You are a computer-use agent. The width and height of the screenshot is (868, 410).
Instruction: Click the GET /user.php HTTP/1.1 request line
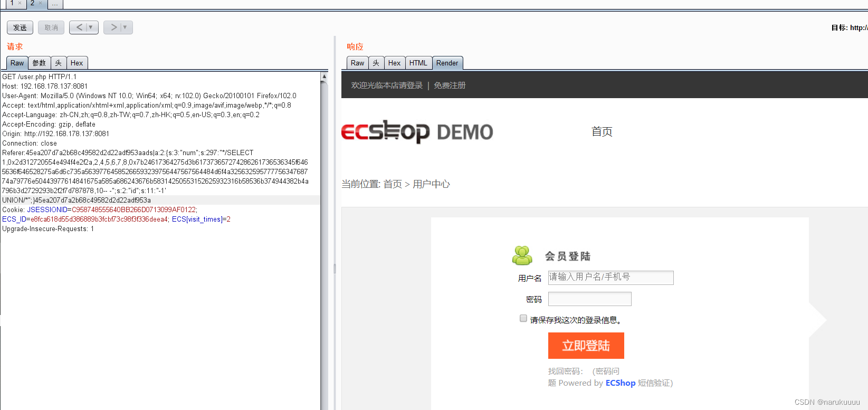(40, 77)
